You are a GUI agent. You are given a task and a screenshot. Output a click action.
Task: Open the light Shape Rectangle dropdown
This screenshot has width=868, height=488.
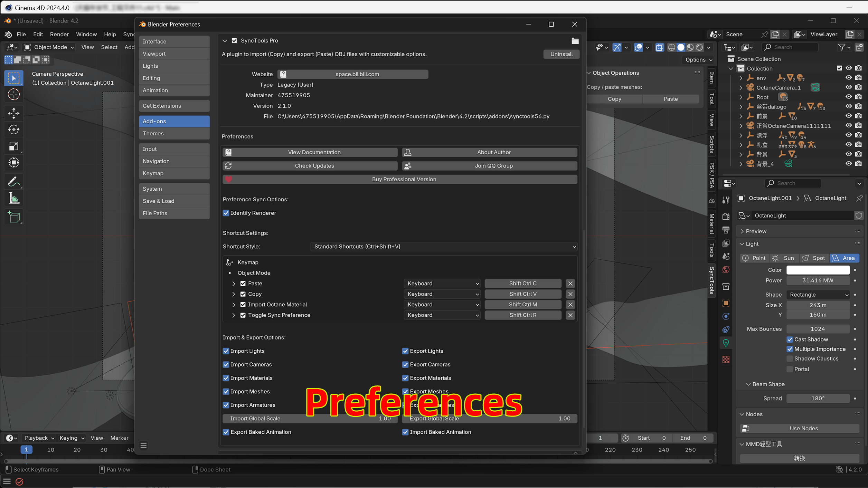[x=818, y=295]
